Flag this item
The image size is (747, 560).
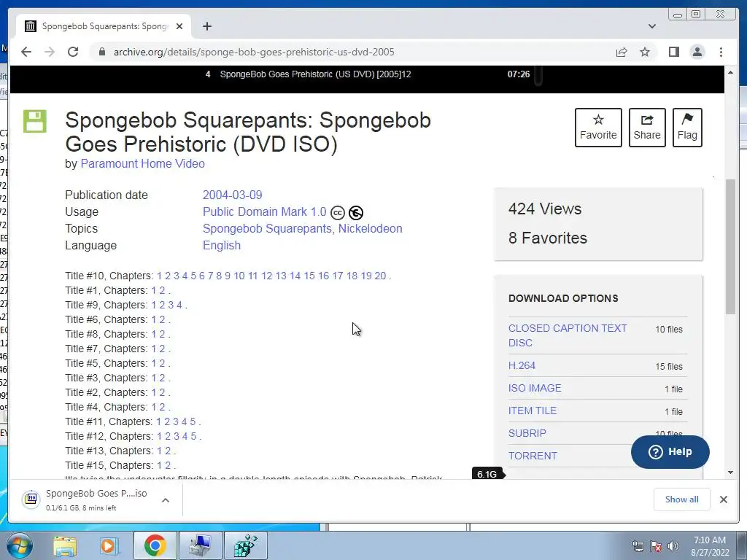pos(687,128)
